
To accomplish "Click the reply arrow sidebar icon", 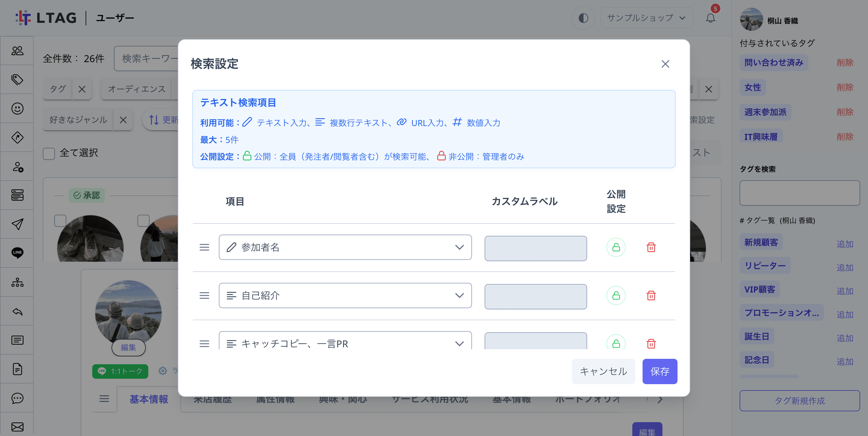I will [x=17, y=311].
